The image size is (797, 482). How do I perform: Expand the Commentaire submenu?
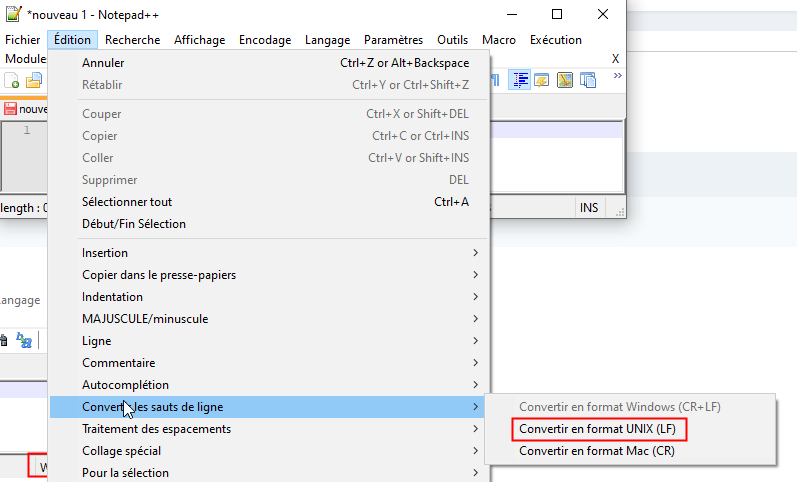pos(268,363)
